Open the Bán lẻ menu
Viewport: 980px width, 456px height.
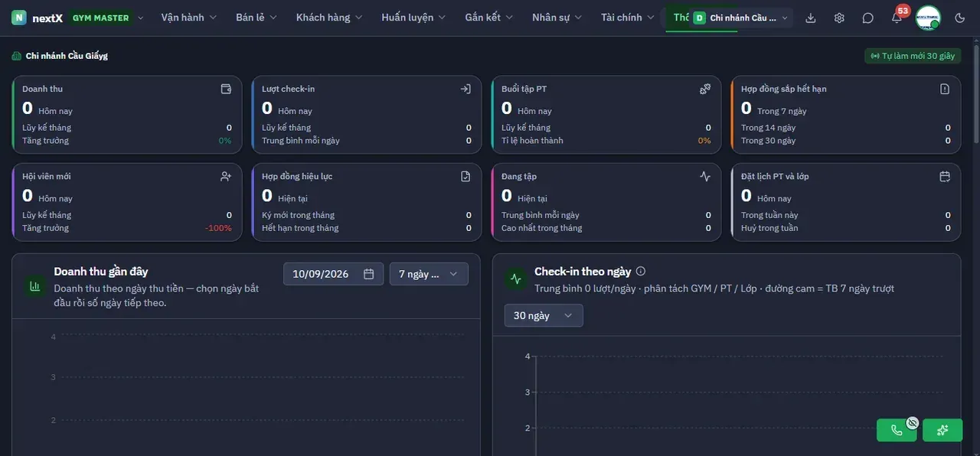256,18
